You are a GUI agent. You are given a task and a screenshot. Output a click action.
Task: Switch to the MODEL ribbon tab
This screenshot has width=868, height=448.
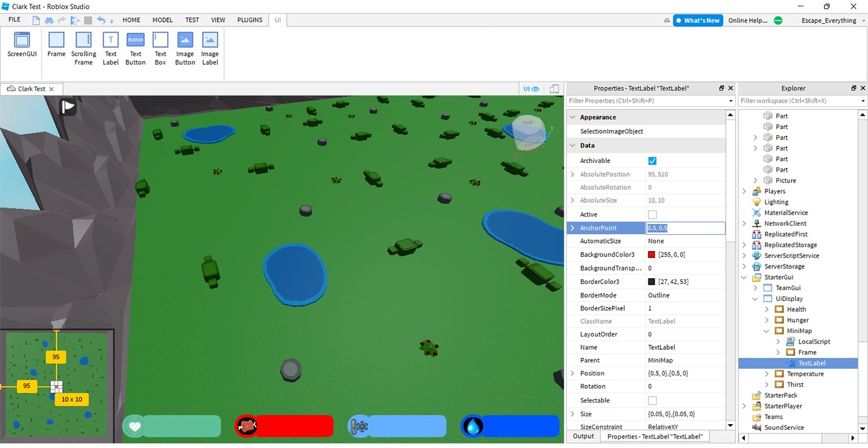tap(162, 20)
